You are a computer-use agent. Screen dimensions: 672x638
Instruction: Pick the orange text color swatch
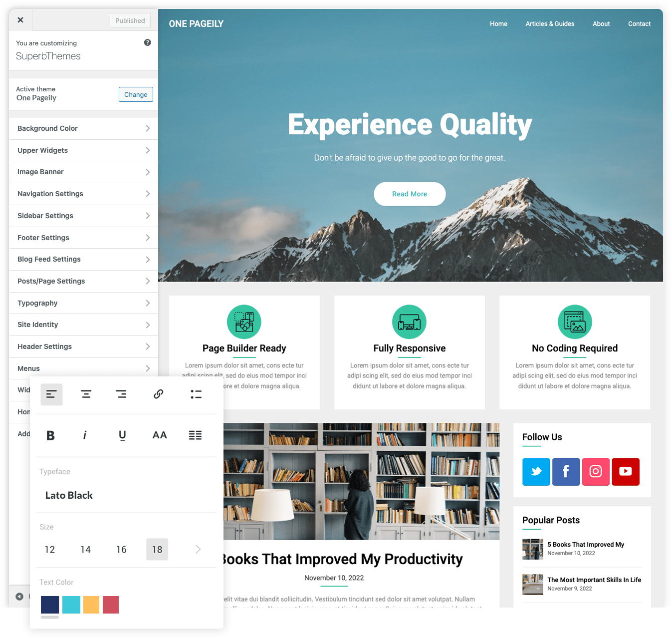[91, 605]
